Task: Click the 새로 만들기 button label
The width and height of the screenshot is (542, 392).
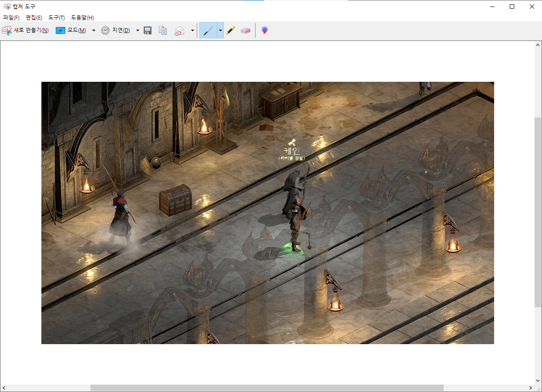Action: (31, 30)
